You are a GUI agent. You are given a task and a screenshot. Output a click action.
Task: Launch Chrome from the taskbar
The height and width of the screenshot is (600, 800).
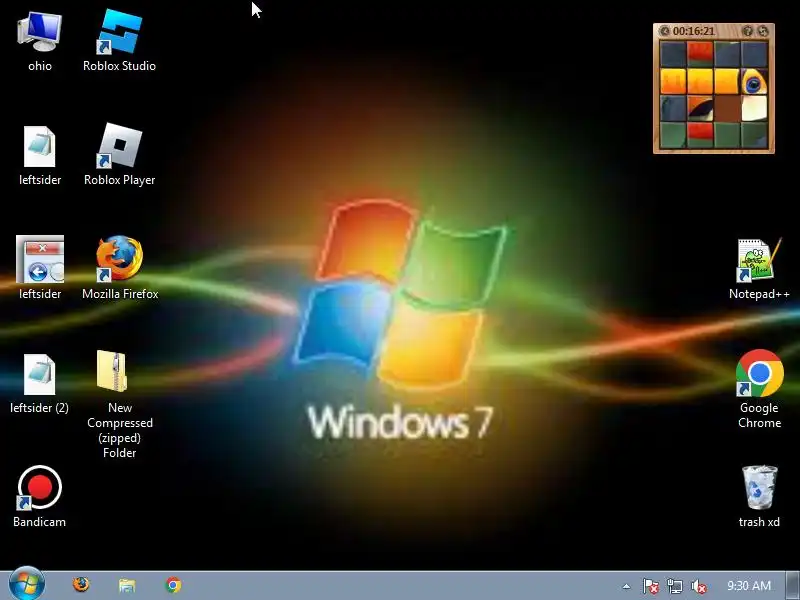(173, 585)
